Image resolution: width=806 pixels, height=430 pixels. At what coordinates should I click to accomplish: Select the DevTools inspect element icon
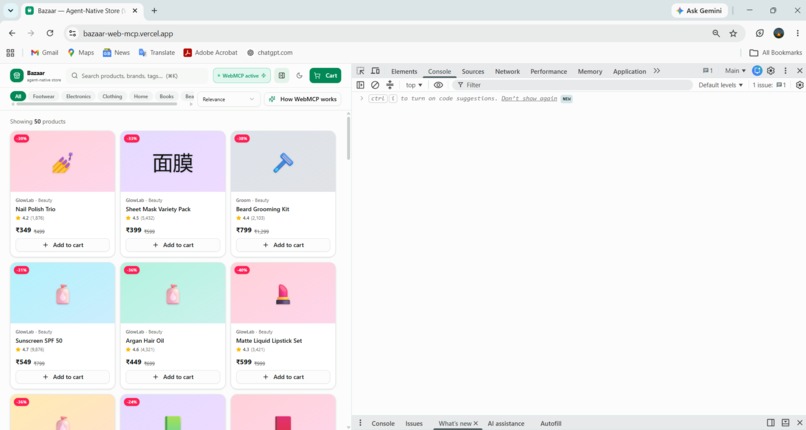coord(360,71)
